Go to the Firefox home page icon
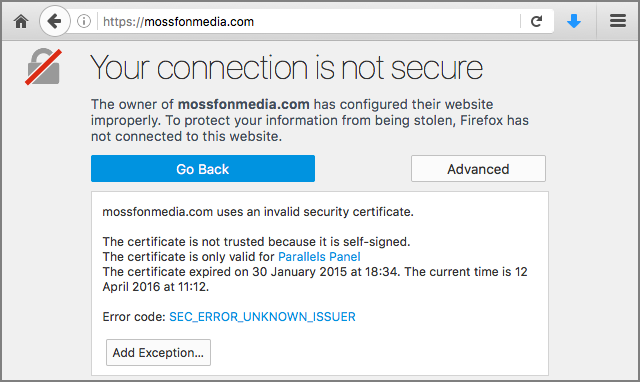This screenshot has height=382, width=640. point(21,21)
